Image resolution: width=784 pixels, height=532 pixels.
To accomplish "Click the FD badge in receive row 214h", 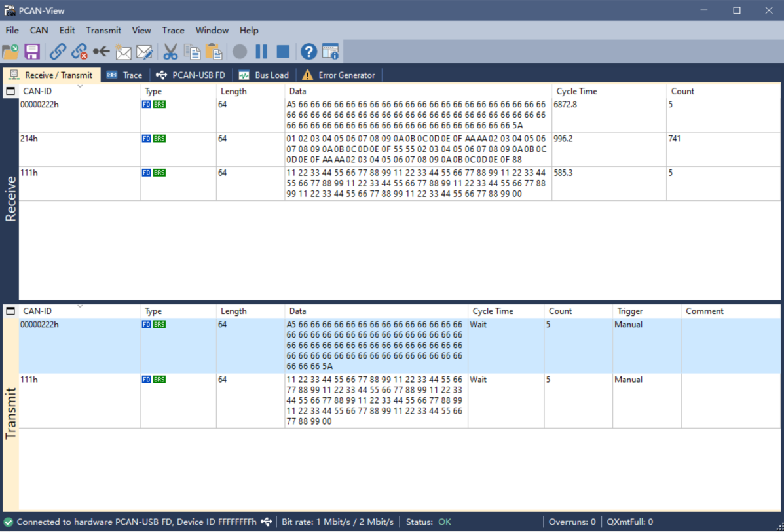I will (x=147, y=138).
